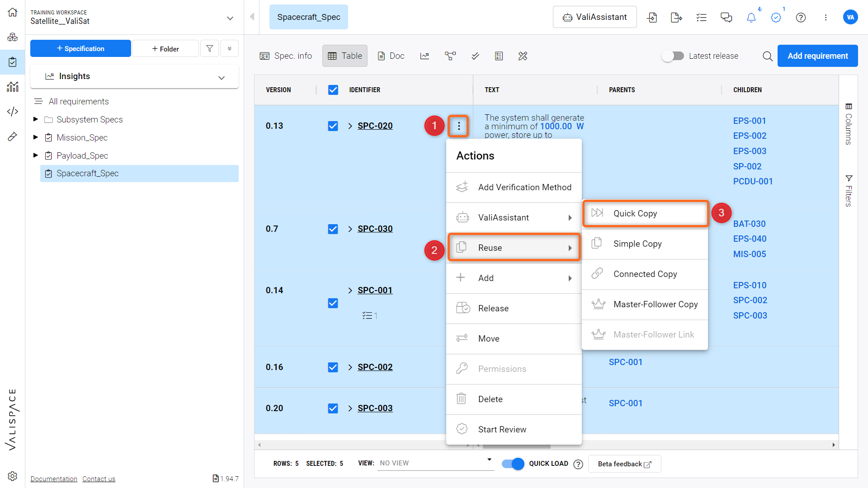
Task: Uncheck the SPC-002 row checkbox
Action: tap(333, 367)
